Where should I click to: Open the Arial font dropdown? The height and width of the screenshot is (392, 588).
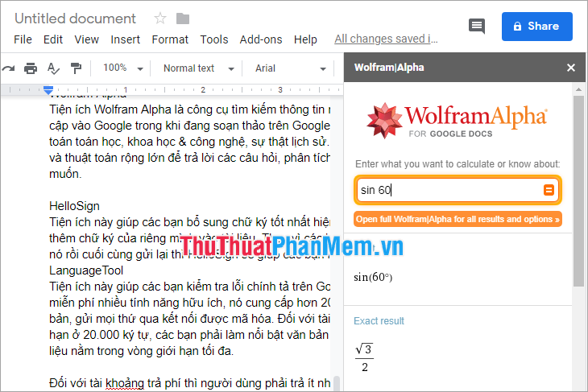point(291,68)
